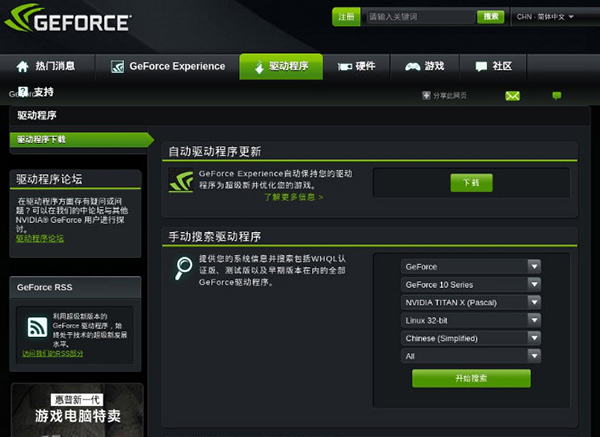Open the NVIDIA TITAN X (Pascal) dropdown
This screenshot has height=437, width=600.
point(471,302)
